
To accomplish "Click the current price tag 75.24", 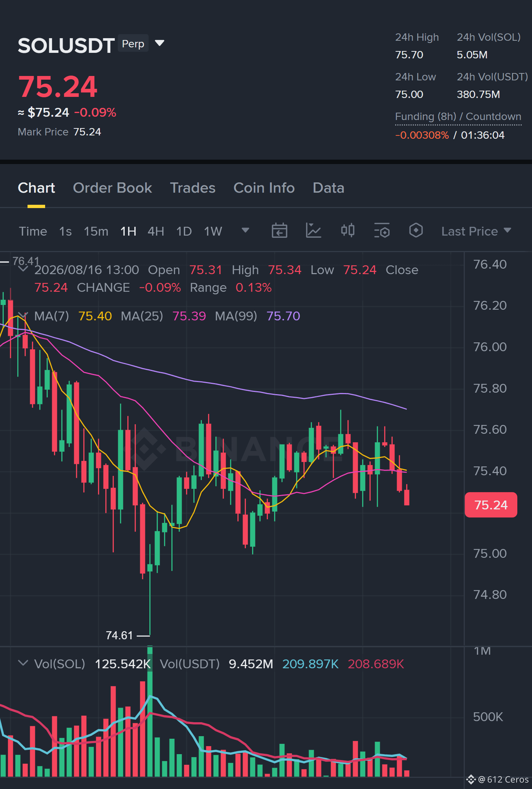I will (491, 505).
